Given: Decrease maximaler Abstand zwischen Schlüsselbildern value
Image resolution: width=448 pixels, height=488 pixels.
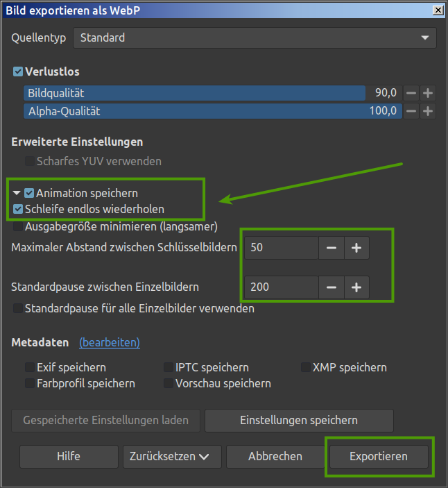Looking at the screenshot, I should 331,248.
